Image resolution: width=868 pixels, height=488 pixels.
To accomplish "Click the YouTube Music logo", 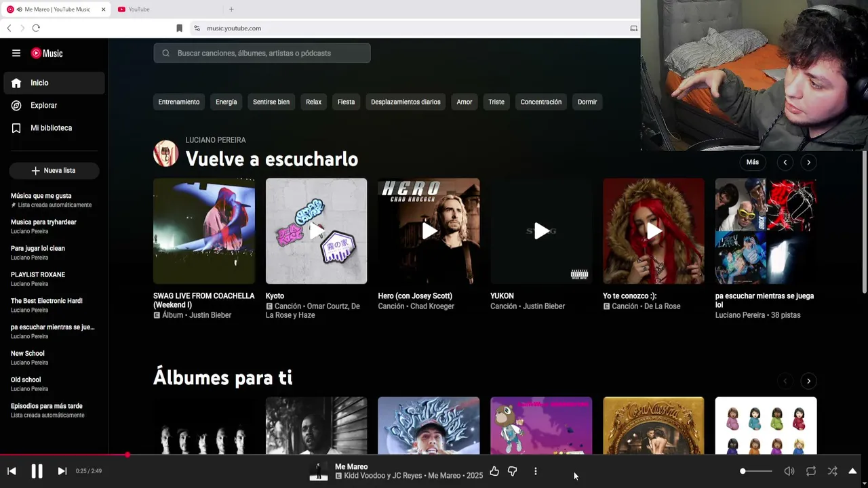I will tap(47, 53).
